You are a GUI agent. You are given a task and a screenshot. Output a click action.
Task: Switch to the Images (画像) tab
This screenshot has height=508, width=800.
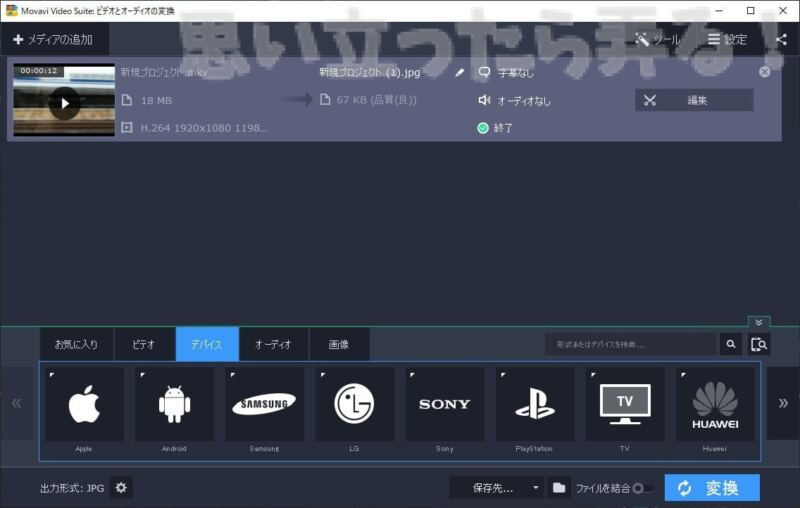[x=339, y=344]
